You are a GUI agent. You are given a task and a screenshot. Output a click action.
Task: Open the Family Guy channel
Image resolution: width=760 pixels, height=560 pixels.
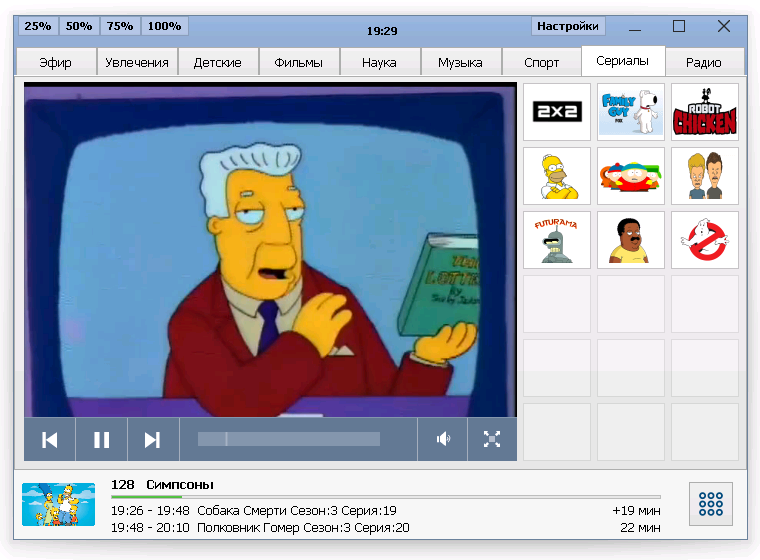click(631, 112)
